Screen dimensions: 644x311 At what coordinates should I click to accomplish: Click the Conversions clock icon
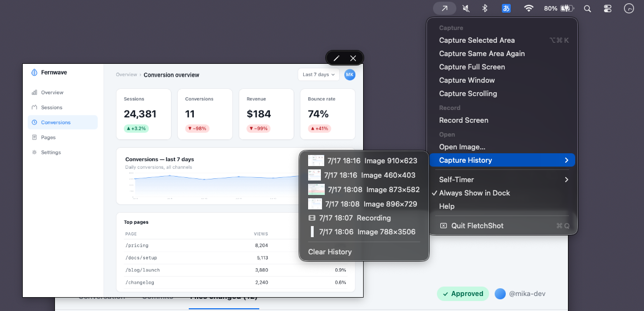click(34, 122)
